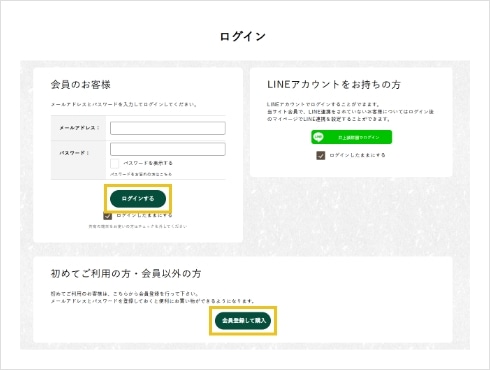Viewport: 490px width, 370px height.
Task: Open the forgotten password link under the password field
Action: (x=141, y=174)
